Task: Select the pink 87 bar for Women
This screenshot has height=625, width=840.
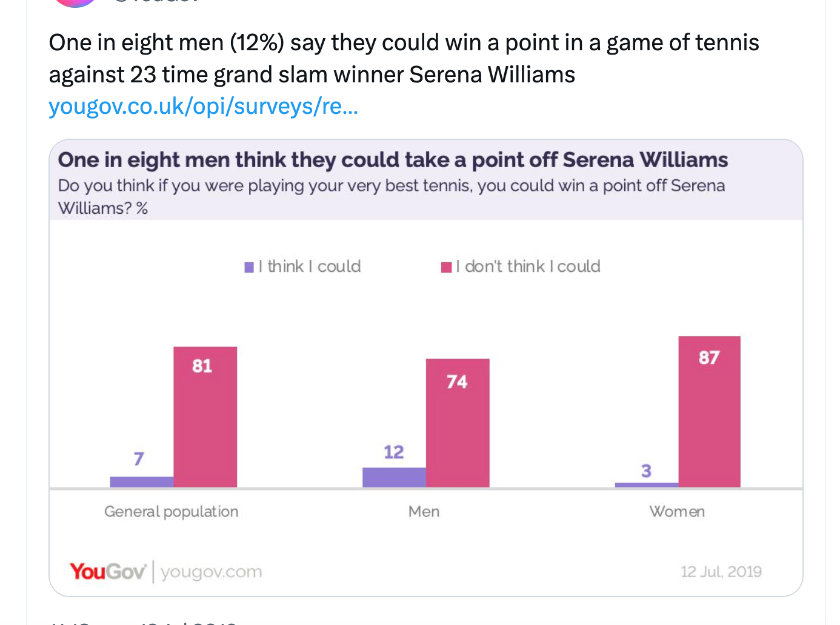Action: coord(709,411)
